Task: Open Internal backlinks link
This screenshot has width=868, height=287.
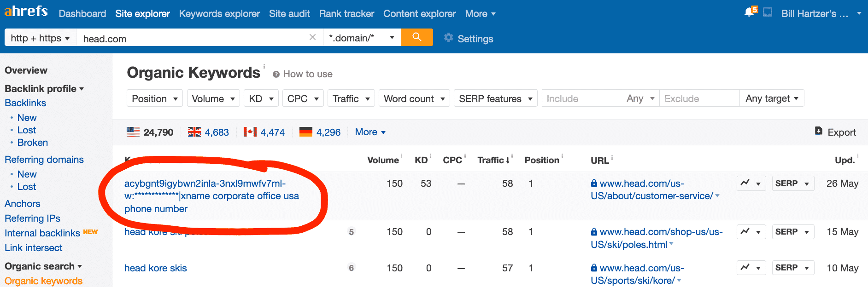Action: point(42,233)
